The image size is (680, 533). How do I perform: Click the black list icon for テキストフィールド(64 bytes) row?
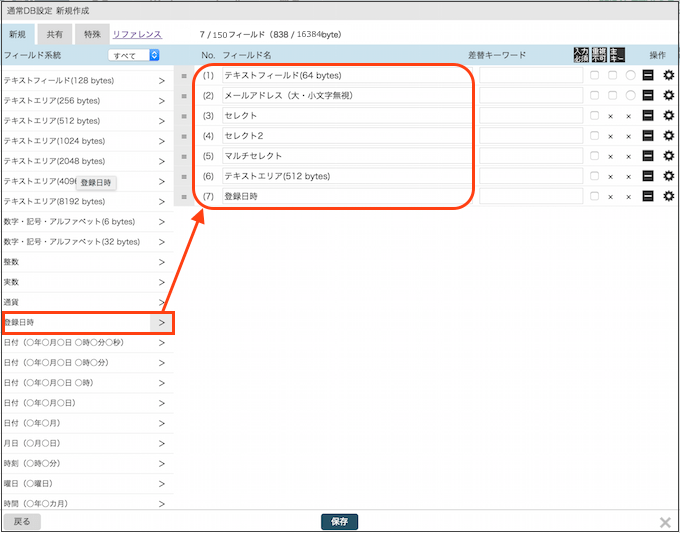[648, 75]
